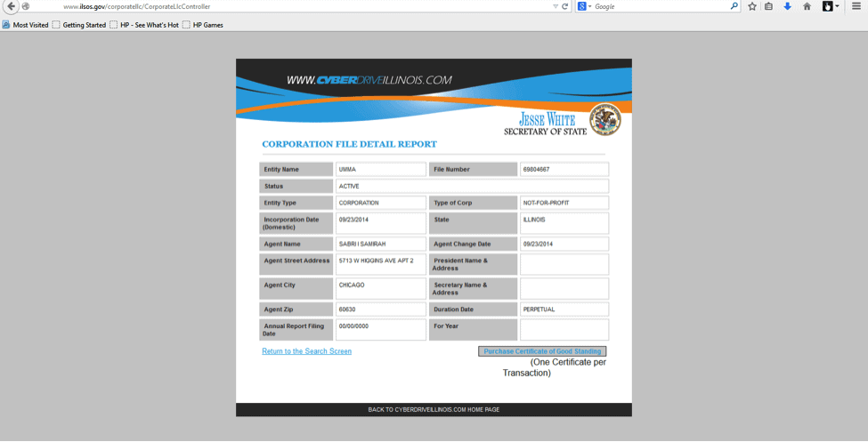Click the Secretary of State seal
868x442 pixels.
[x=605, y=119]
